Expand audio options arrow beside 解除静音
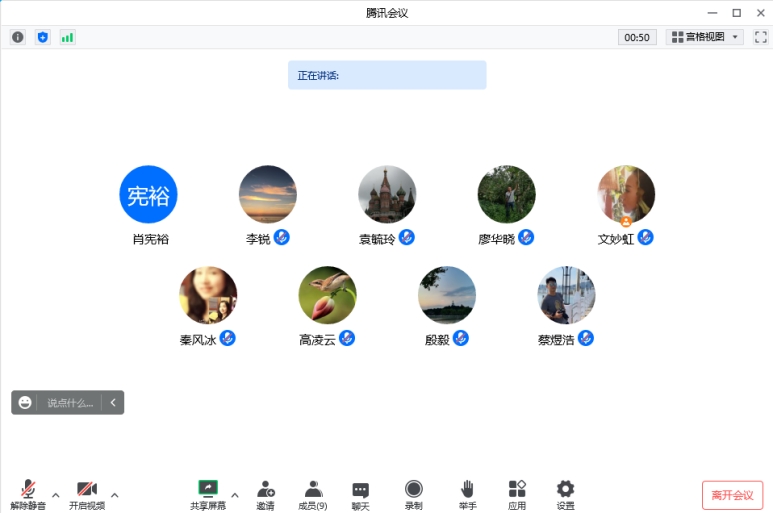The image size is (773, 514). coord(56,494)
